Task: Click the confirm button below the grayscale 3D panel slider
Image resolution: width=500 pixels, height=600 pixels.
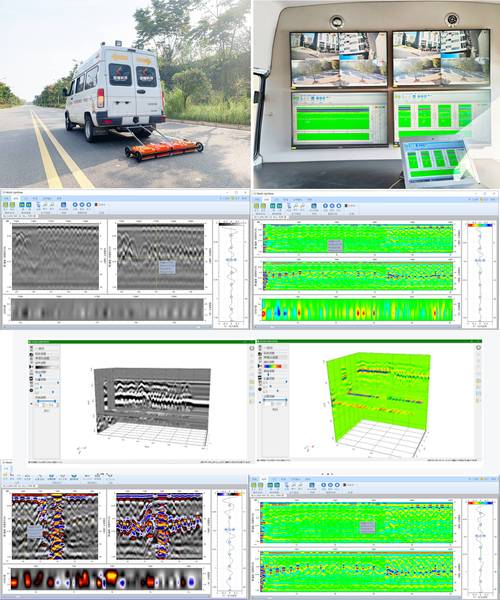Action: pos(46,411)
